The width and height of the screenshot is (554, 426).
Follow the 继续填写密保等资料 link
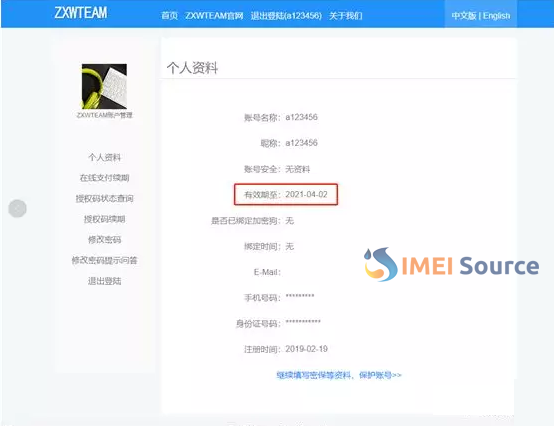tap(339, 375)
